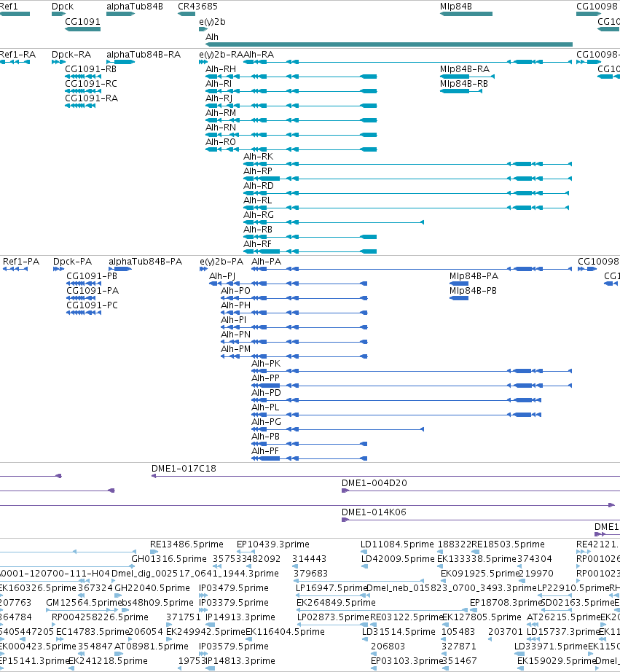Screen dimensions: 620x672
Task: Click protein label CG1091-PB
Action: point(92,276)
